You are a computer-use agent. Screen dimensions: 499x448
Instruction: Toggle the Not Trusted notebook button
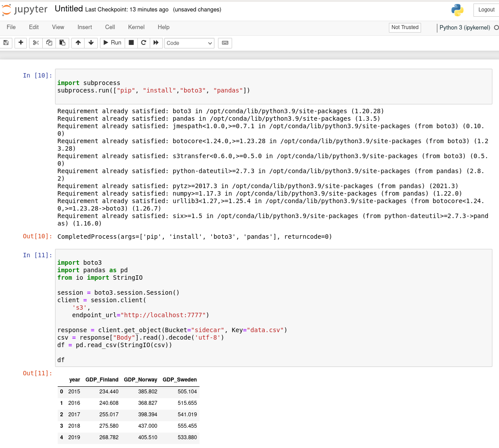pos(405,27)
